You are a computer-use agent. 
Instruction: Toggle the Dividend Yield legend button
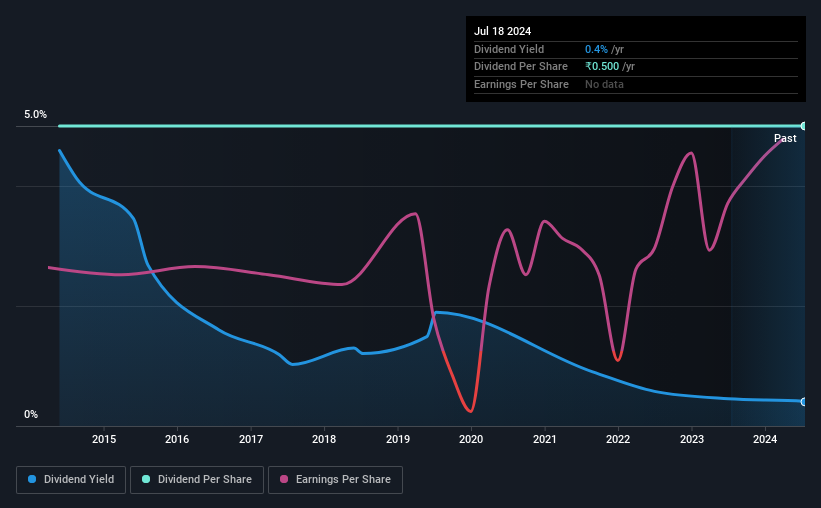click(x=71, y=480)
